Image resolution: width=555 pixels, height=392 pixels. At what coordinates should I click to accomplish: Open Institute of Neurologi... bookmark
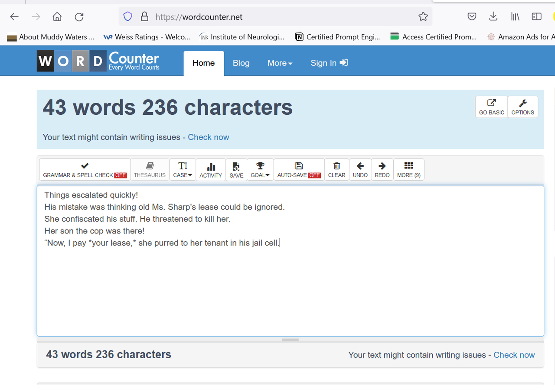pos(242,37)
